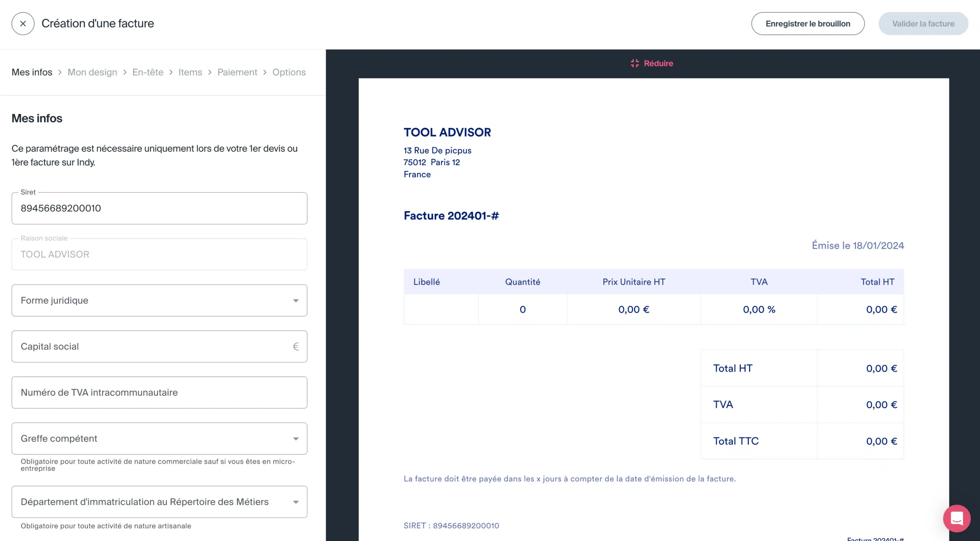Open the Greffe compétent dropdown arrow
980x541 pixels.
pos(296,439)
